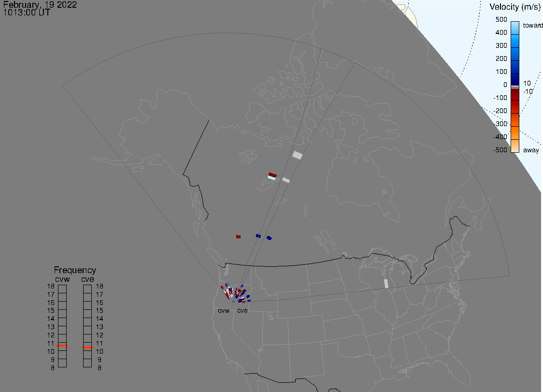543x392 pixels.
Task: Click the date text February, 19 2022
Action: (40, 4)
